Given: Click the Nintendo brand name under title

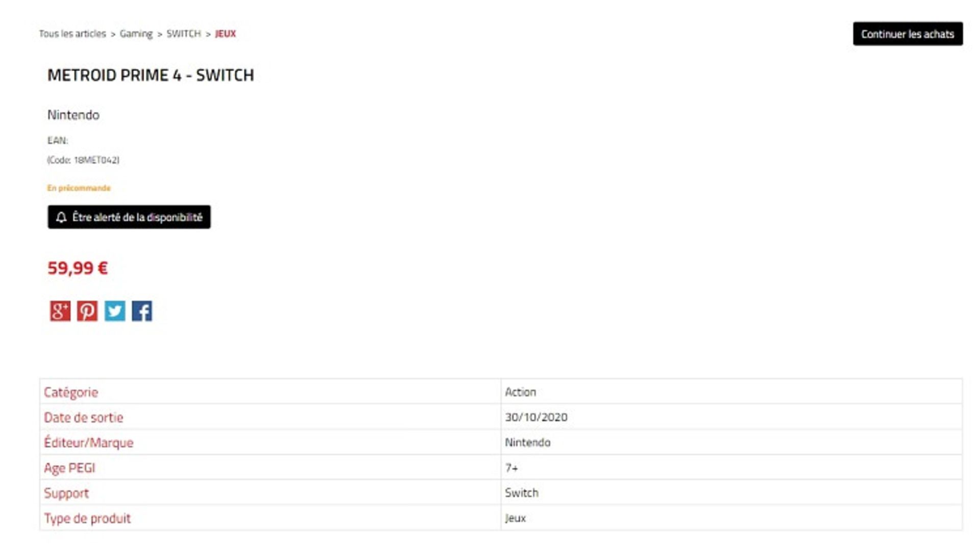Looking at the screenshot, I should coord(73,115).
